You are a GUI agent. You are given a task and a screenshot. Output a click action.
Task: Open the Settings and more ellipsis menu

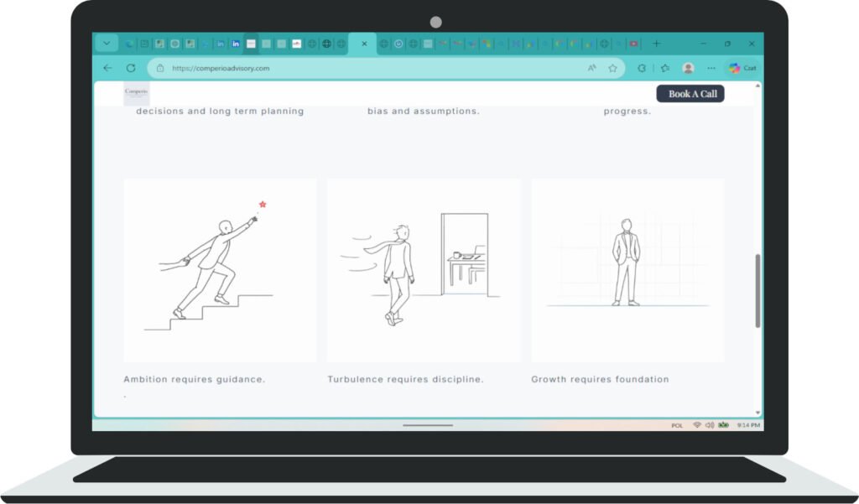coord(711,68)
